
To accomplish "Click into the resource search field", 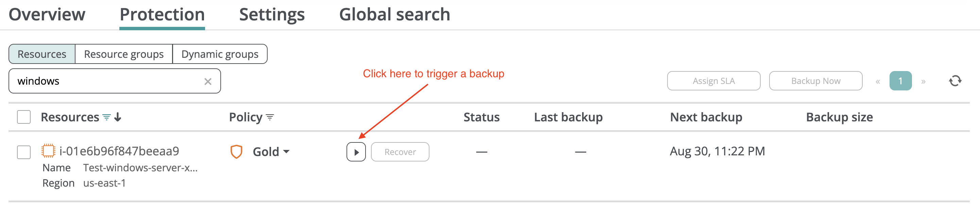I will (x=106, y=81).
